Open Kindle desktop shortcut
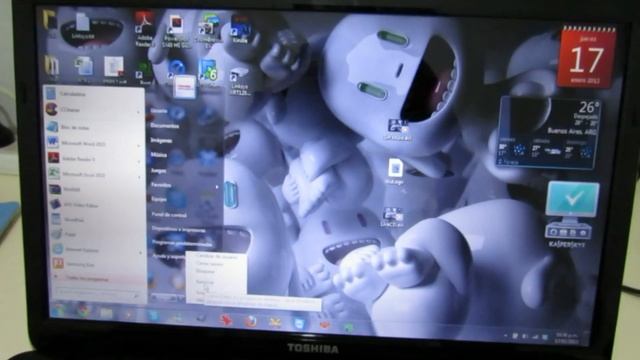640x360 pixels. (241, 29)
